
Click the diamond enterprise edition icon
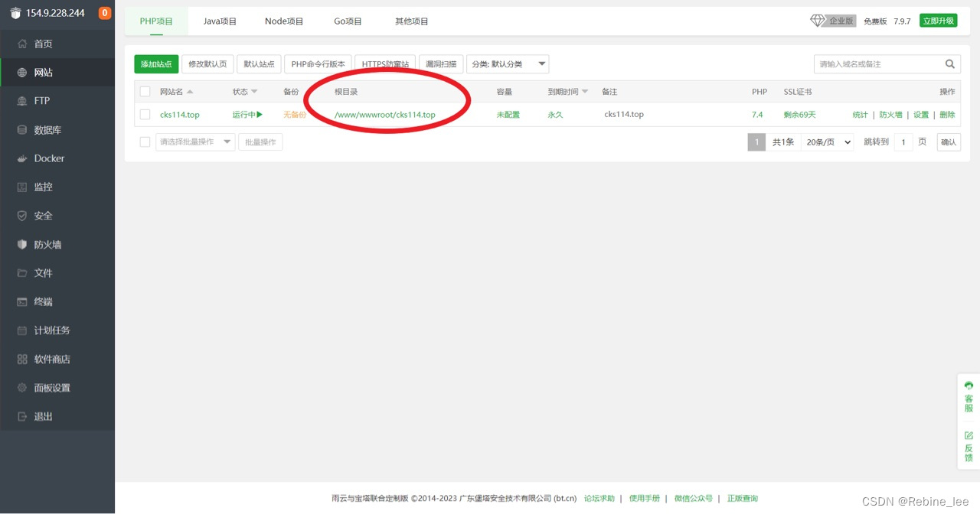[x=818, y=21]
